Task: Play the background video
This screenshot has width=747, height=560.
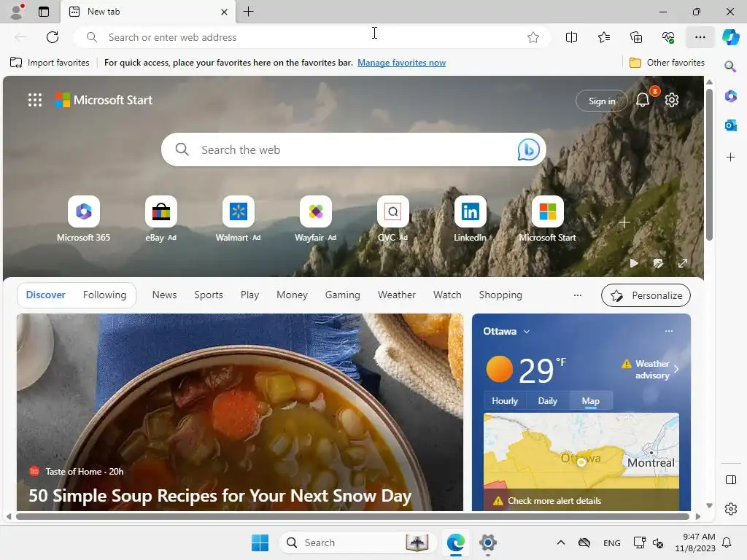Action: point(634,263)
